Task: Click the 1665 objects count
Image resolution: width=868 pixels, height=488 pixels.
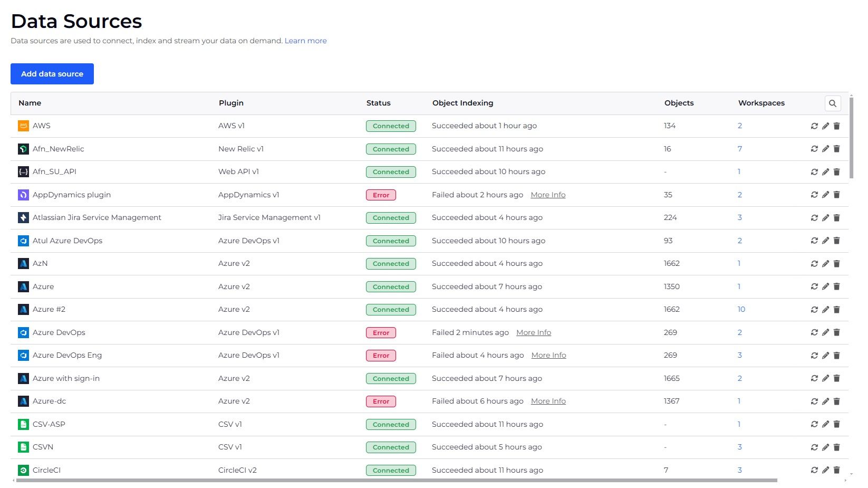Action: (x=672, y=378)
